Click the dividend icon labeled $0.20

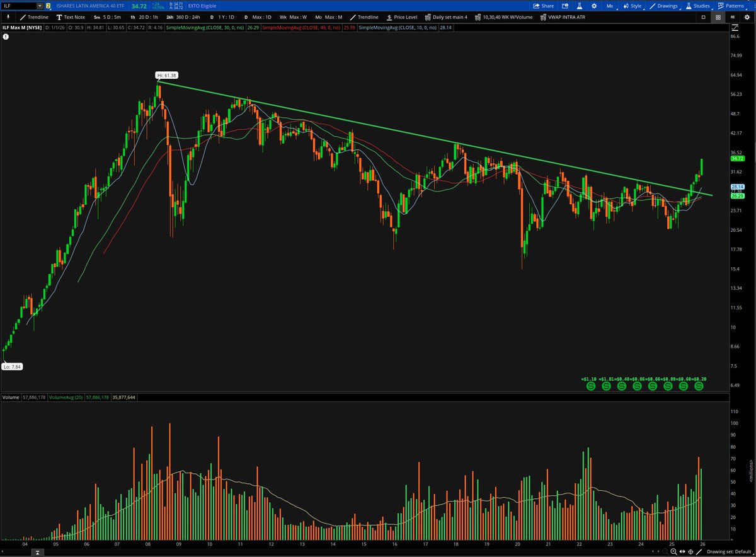pos(699,386)
